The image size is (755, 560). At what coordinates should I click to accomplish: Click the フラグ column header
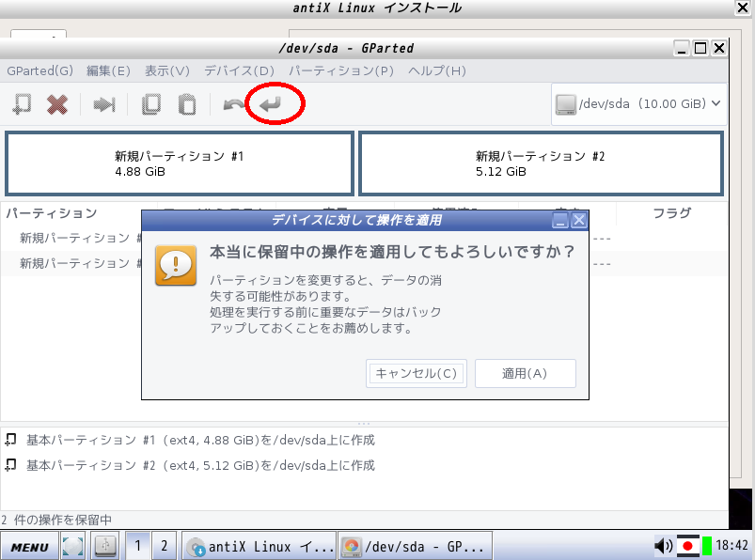point(671,213)
